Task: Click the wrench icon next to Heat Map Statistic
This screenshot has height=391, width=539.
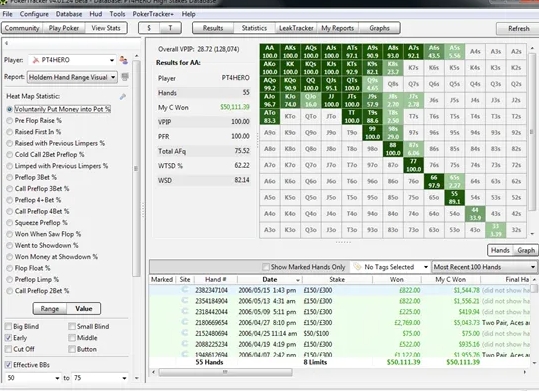Action: point(123,97)
